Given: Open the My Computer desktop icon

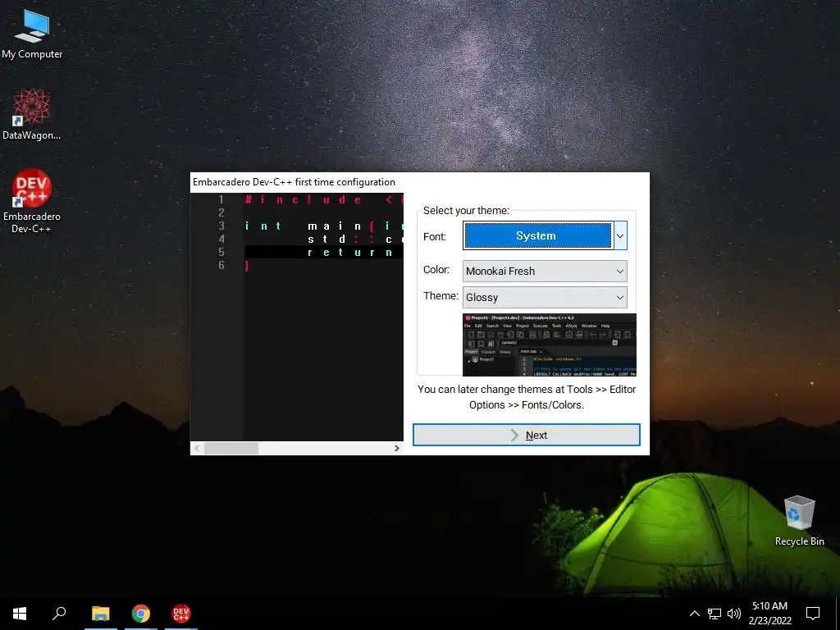Looking at the screenshot, I should tap(32, 34).
